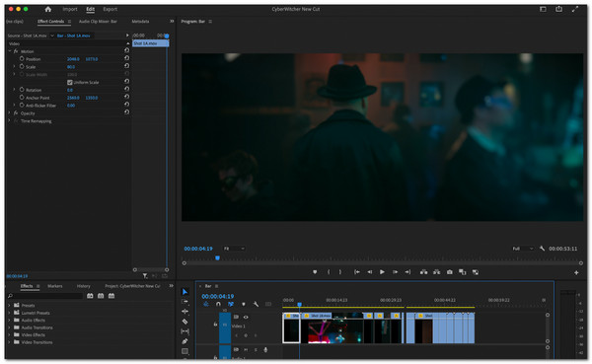Screen dimensions: 592x364
Task: Open the Full playback resolution dropdown
Action: click(523, 249)
